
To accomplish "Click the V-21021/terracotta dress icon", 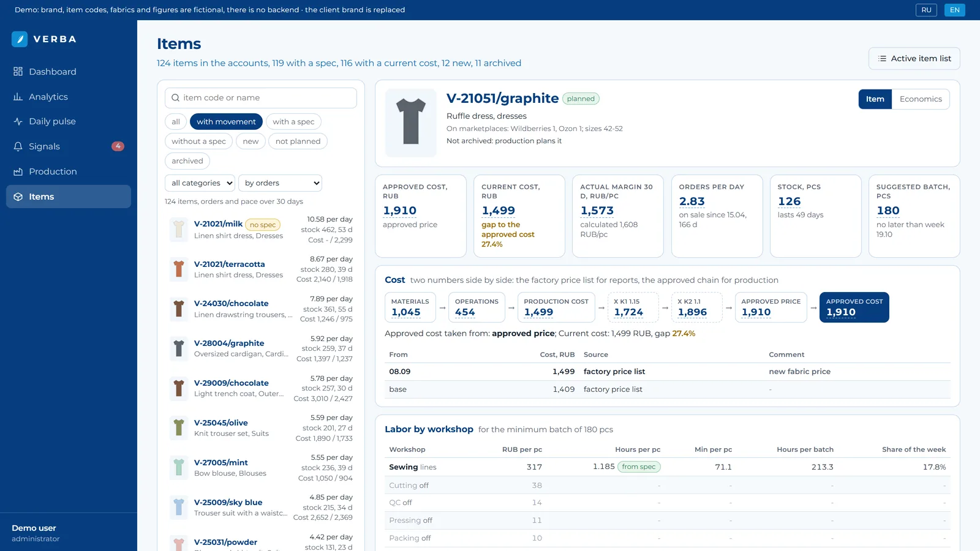I will (178, 269).
